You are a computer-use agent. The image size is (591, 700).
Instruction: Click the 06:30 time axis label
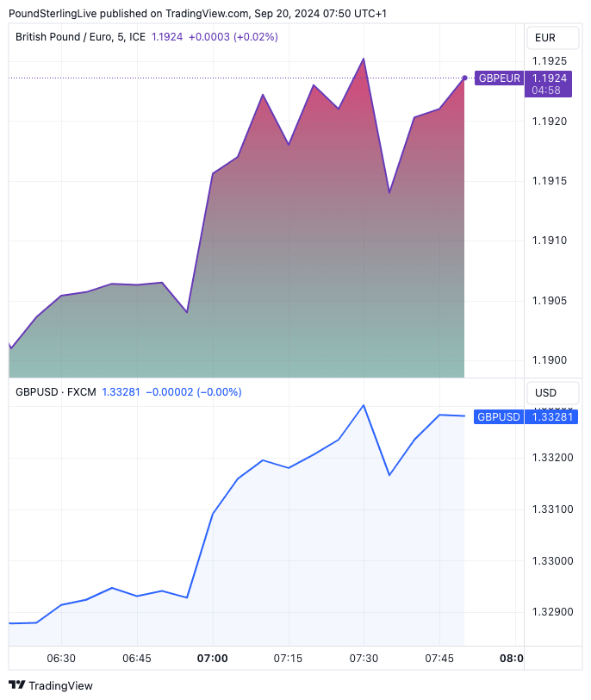point(61,659)
